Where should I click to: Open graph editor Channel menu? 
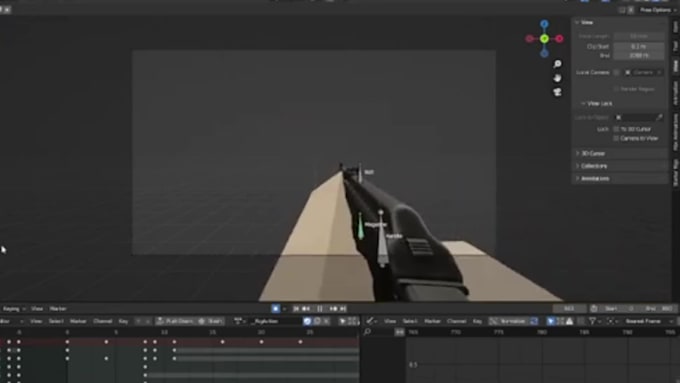(456, 321)
